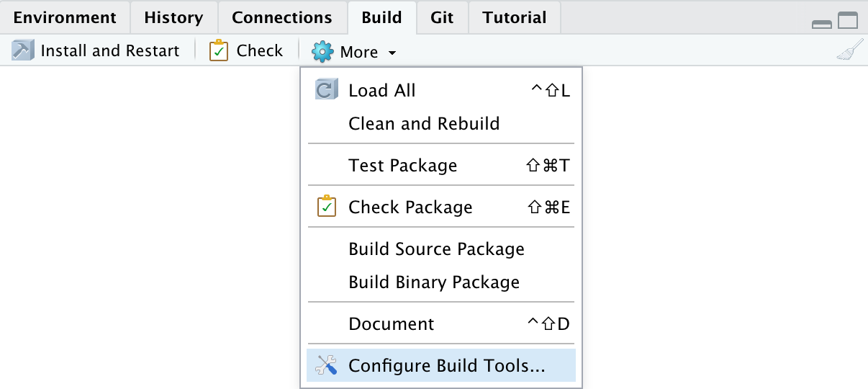Screen dimensions: 868x389
Task: Open the Git tab
Action: 442,17
